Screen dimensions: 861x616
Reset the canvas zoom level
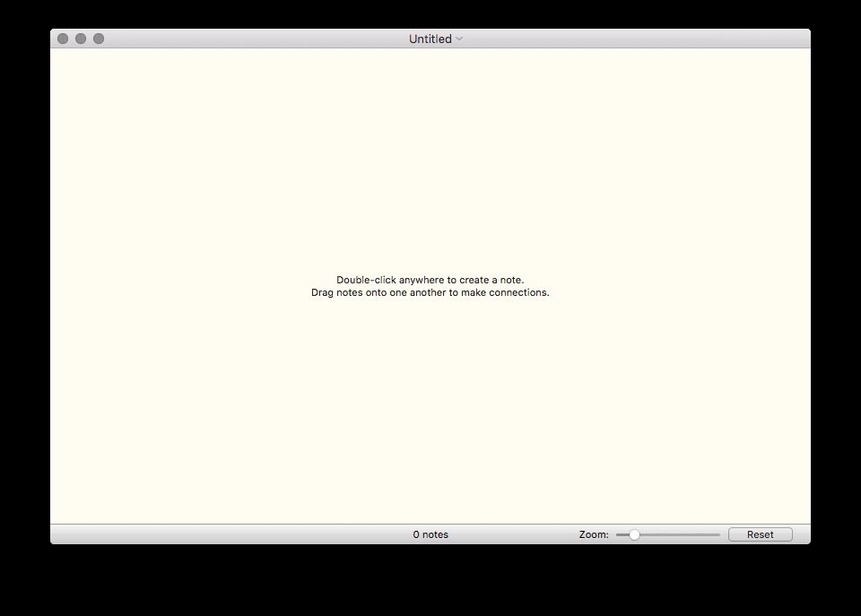click(x=760, y=534)
